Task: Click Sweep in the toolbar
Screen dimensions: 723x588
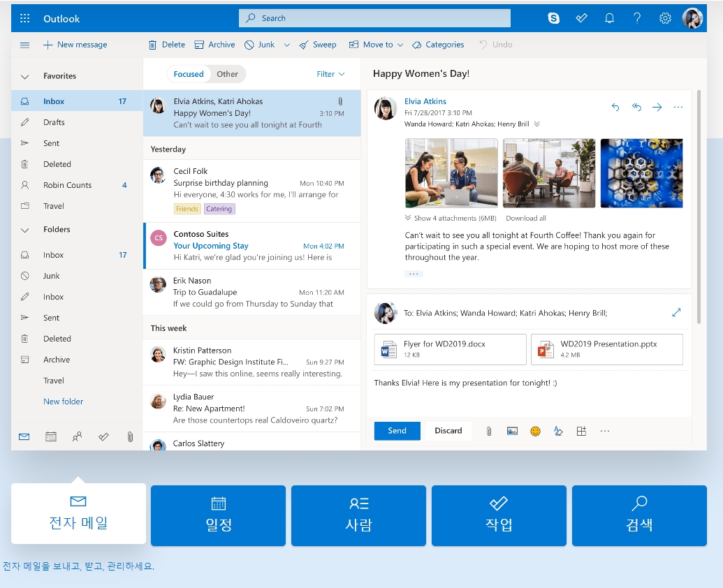Action: (318, 45)
